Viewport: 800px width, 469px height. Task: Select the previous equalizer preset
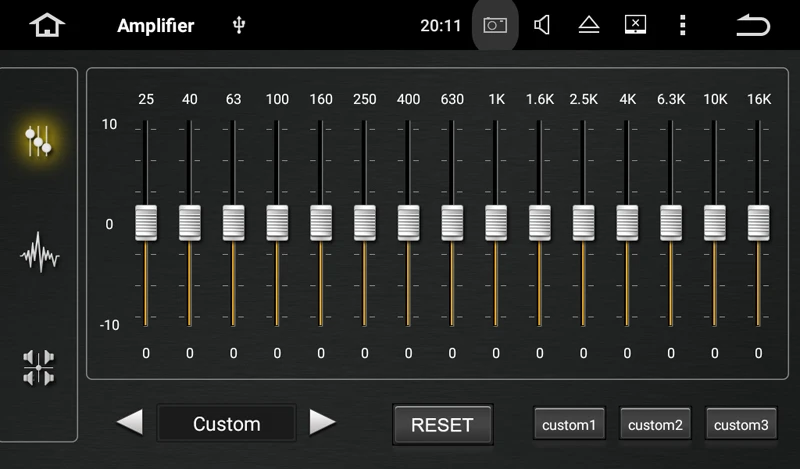click(130, 423)
